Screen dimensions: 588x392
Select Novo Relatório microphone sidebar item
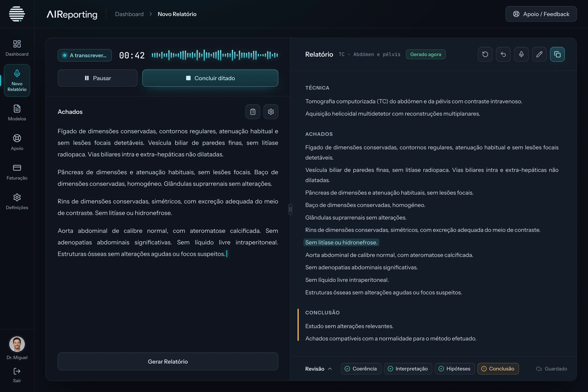click(17, 80)
